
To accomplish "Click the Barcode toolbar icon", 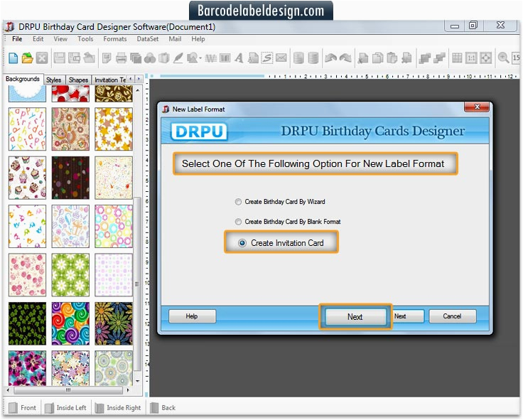I will (x=225, y=58).
